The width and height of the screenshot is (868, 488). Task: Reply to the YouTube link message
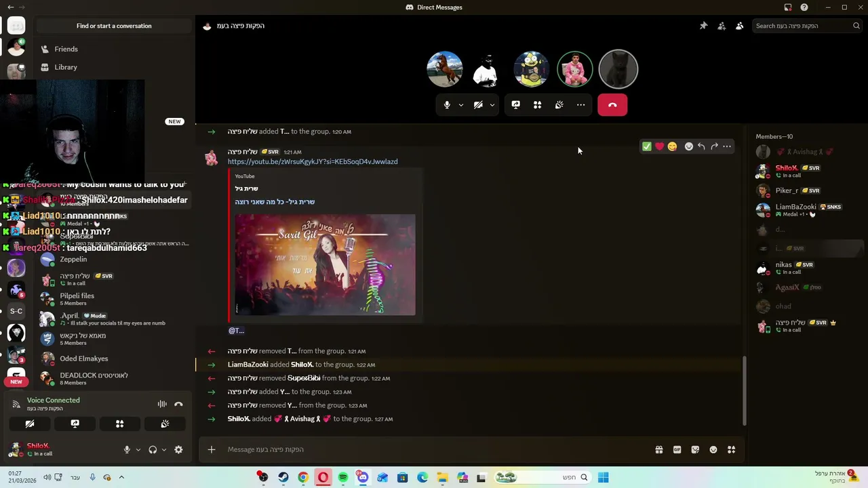pyautogui.click(x=701, y=146)
